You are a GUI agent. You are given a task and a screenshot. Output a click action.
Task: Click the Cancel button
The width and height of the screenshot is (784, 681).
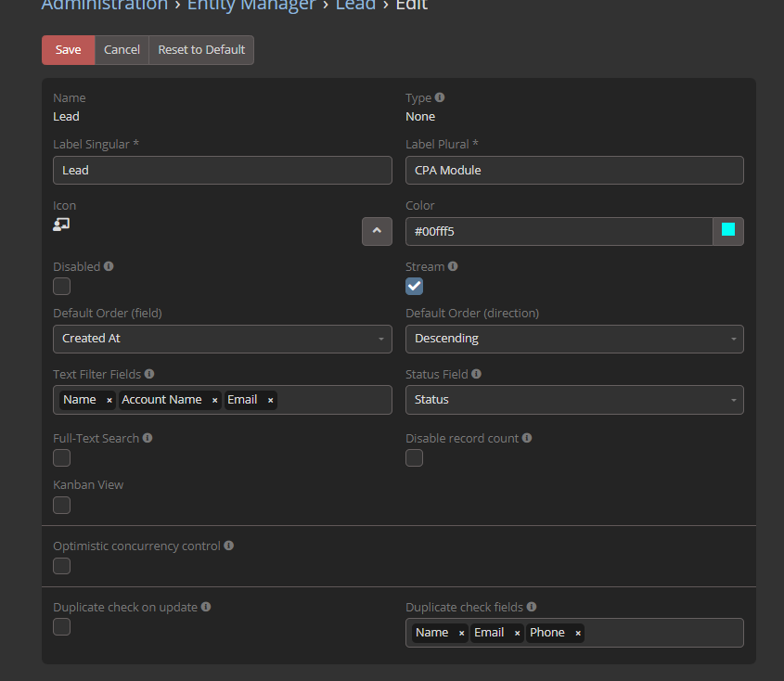[122, 50]
